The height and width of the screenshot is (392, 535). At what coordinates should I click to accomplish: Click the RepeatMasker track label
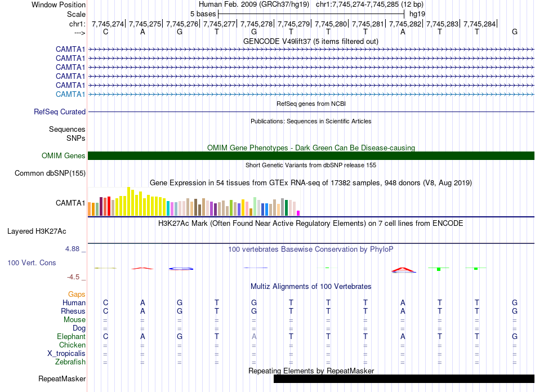click(62, 378)
